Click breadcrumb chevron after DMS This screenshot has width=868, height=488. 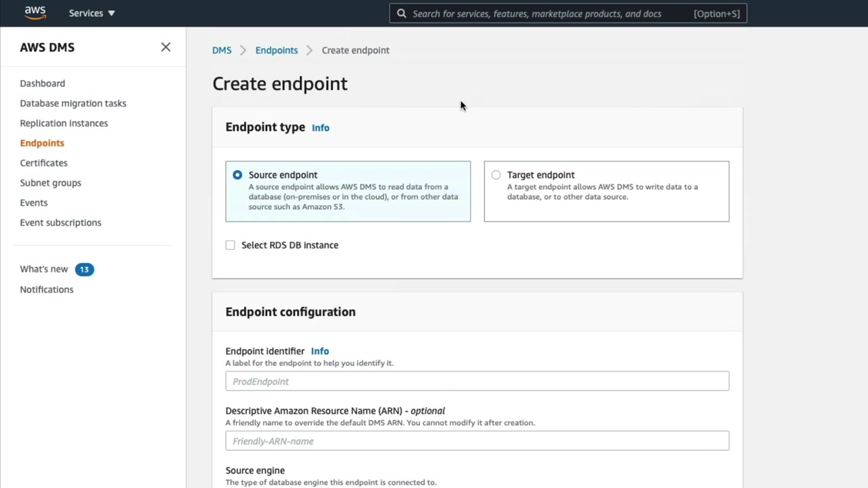click(x=243, y=50)
